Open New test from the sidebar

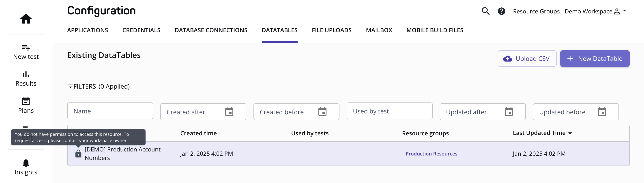click(26, 52)
